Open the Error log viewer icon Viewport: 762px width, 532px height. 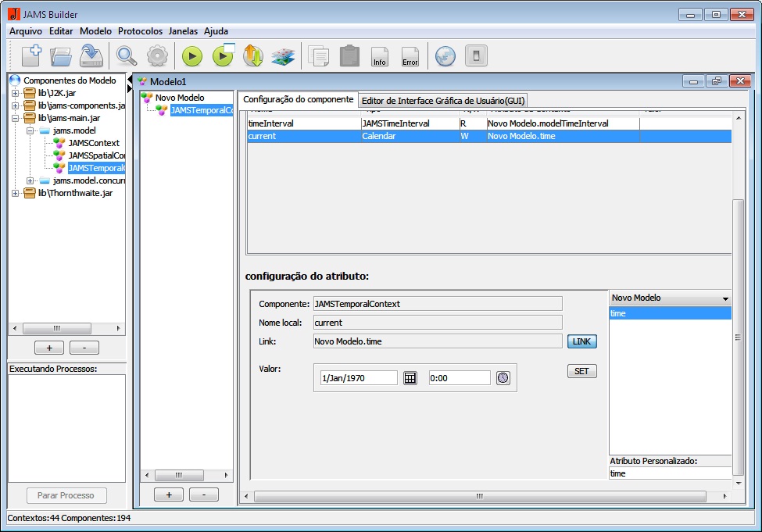tap(410, 56)
